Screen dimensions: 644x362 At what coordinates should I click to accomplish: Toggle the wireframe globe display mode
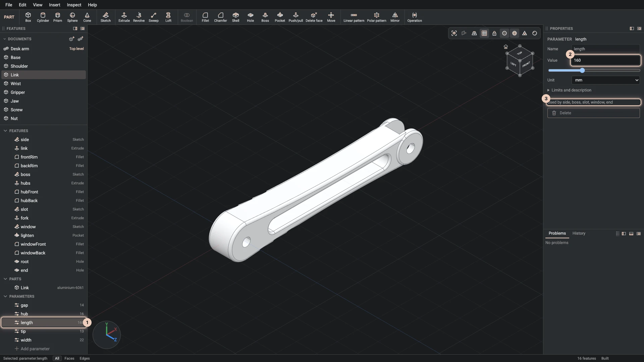pos(515,33)
